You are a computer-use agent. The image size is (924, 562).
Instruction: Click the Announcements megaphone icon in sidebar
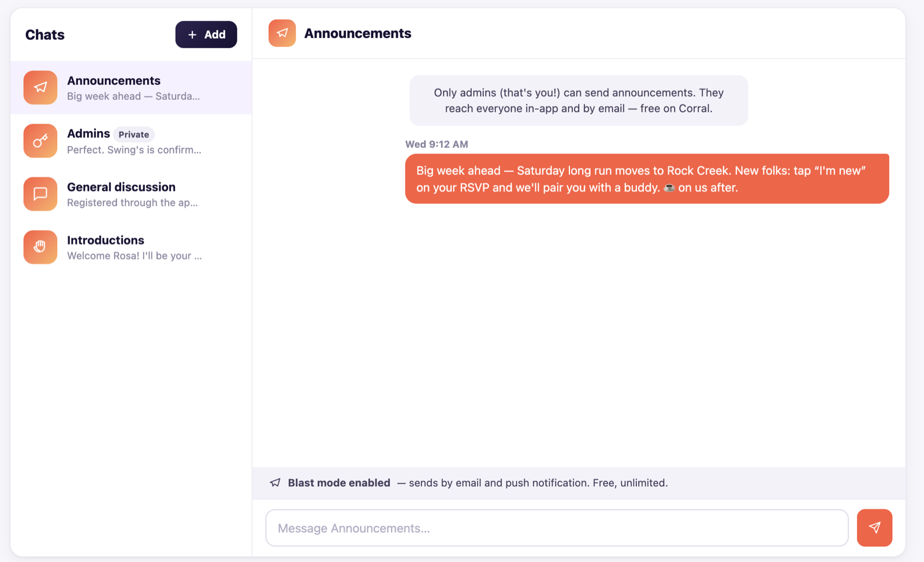pyautogui.click(x=40, y=88)
